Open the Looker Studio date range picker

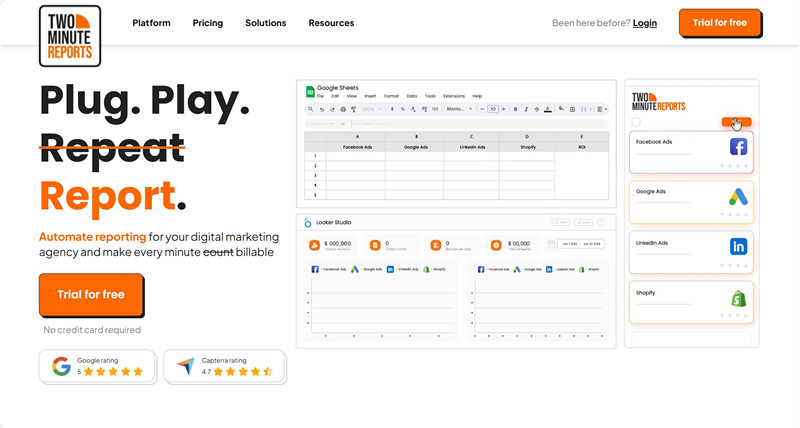point(581,244)
